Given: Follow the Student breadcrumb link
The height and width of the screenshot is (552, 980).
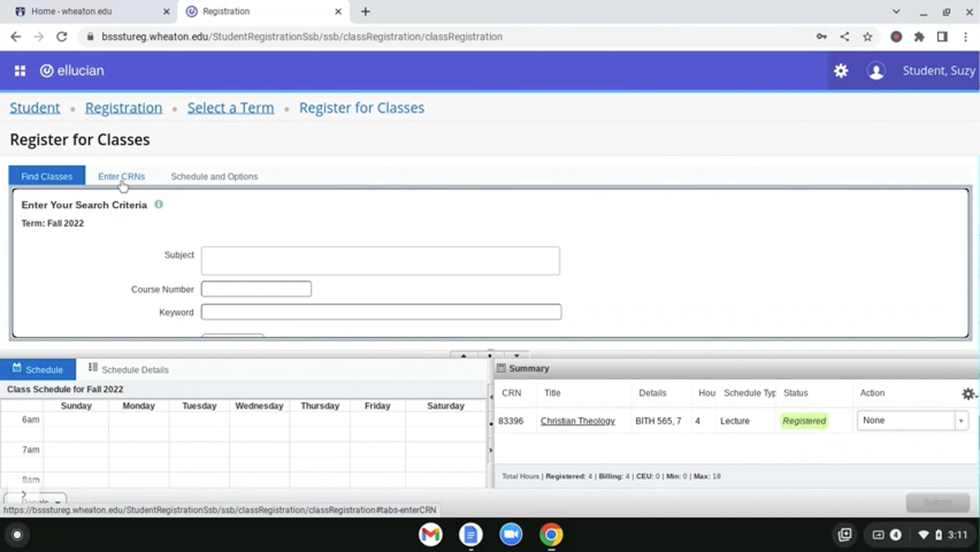Looking at the screenshot, I should pos(35,108).
